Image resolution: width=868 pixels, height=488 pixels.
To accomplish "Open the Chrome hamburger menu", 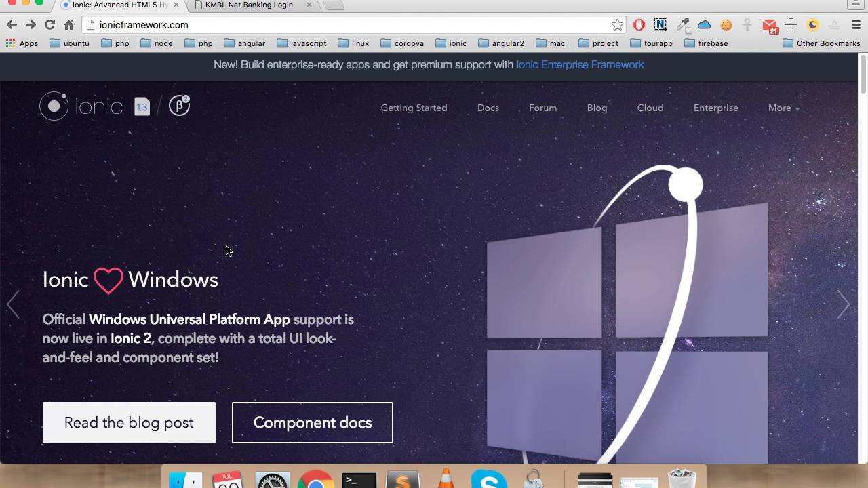I will point(856,25).
